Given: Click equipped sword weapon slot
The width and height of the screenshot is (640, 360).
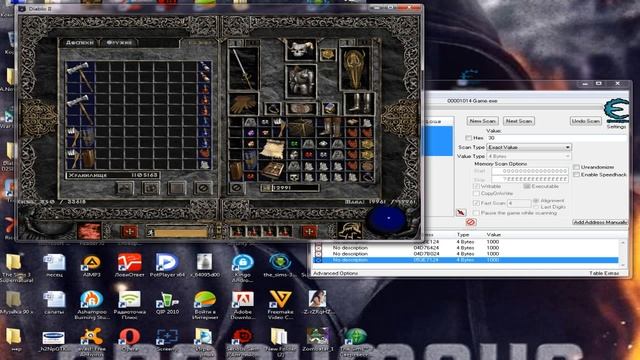Looking at the screenshot, I should point(243,68).
